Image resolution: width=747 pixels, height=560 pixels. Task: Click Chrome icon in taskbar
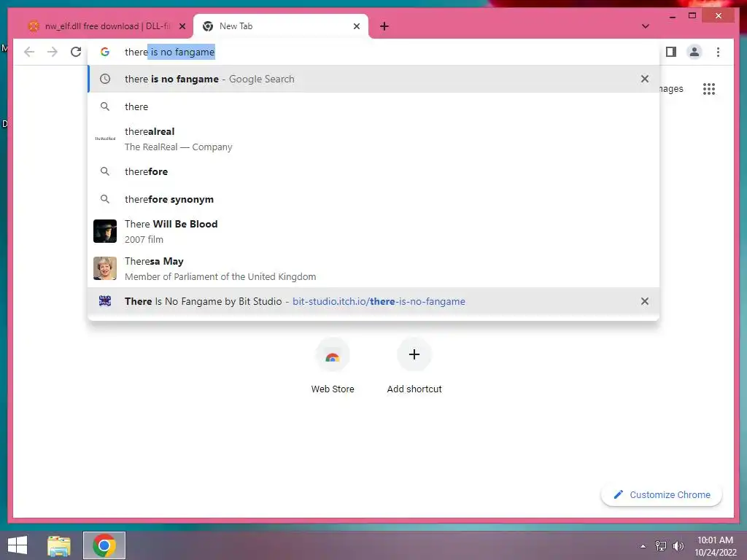click(104, 545)
